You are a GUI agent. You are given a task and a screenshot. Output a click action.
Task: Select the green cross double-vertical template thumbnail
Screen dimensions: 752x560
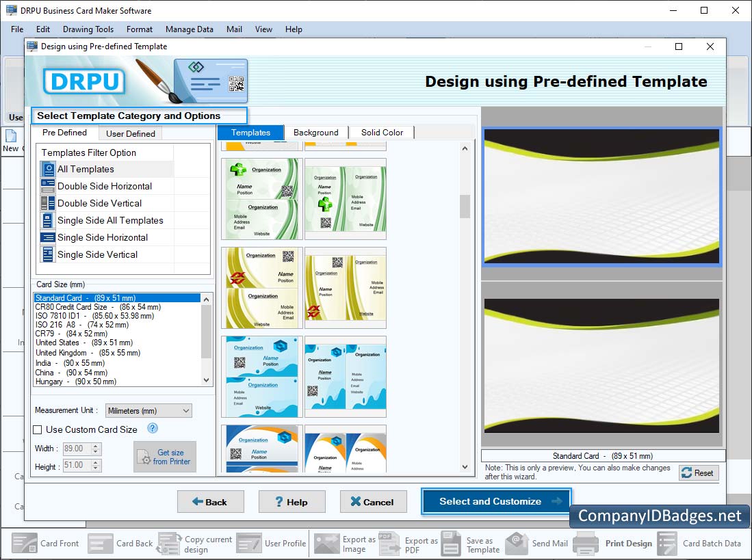click(346, 199)
